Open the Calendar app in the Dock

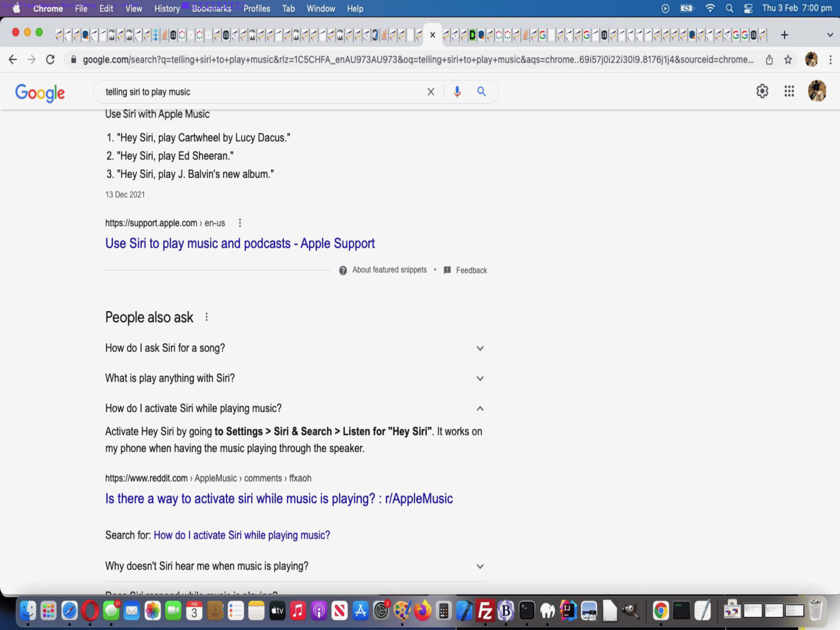[x=194, y=611]
